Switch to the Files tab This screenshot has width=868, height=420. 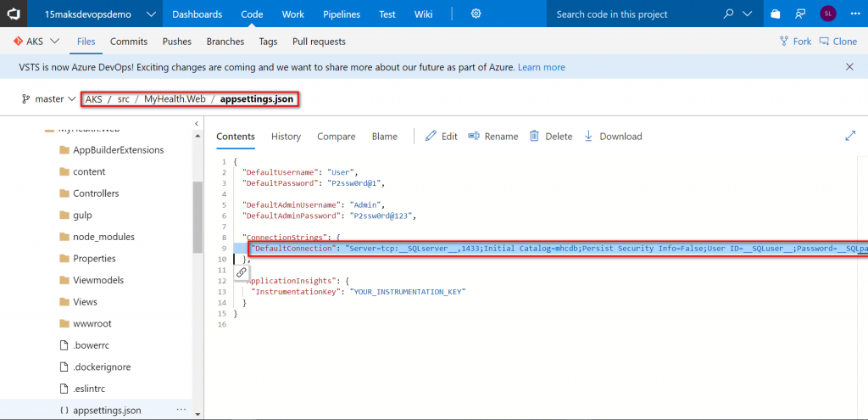86,42
